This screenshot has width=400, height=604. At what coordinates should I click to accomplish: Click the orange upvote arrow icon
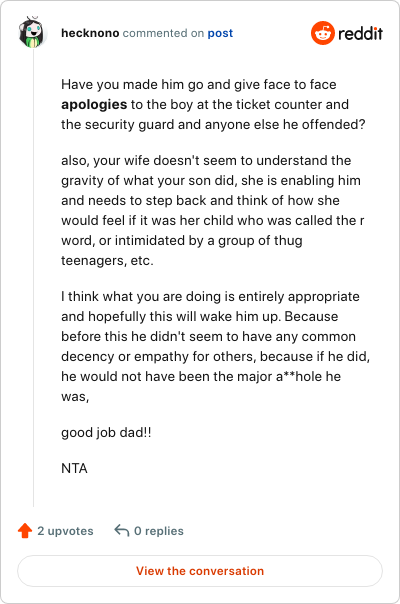coord(25,530)
